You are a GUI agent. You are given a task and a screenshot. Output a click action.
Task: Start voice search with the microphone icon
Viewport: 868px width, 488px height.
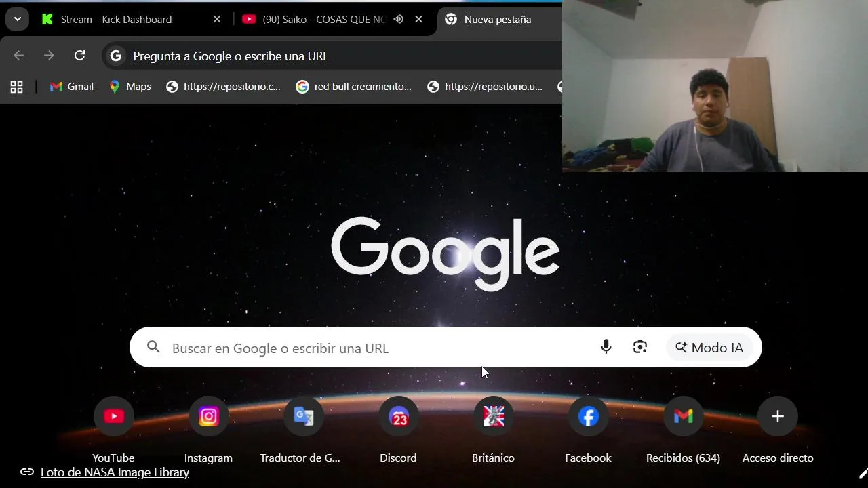pos(606,347)
